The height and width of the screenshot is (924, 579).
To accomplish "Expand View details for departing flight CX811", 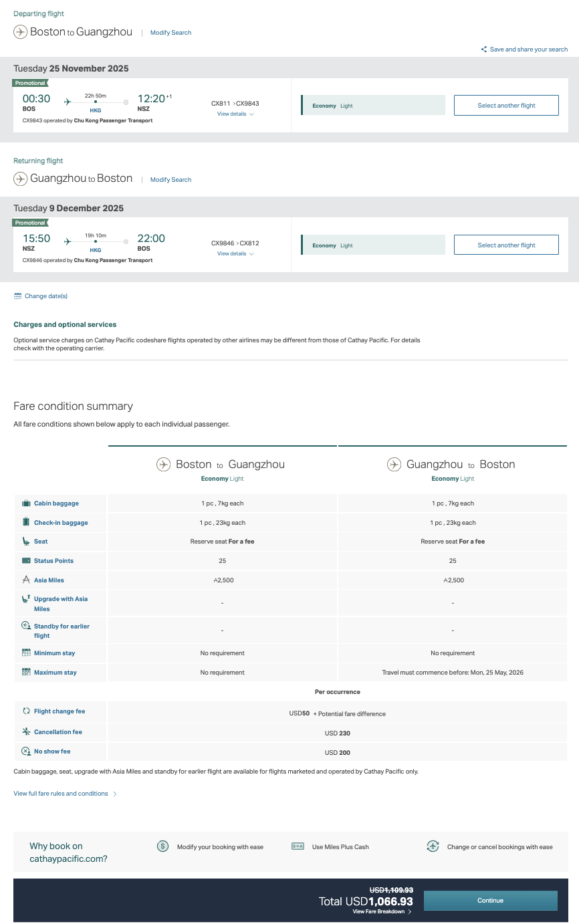I will [235, 114].
